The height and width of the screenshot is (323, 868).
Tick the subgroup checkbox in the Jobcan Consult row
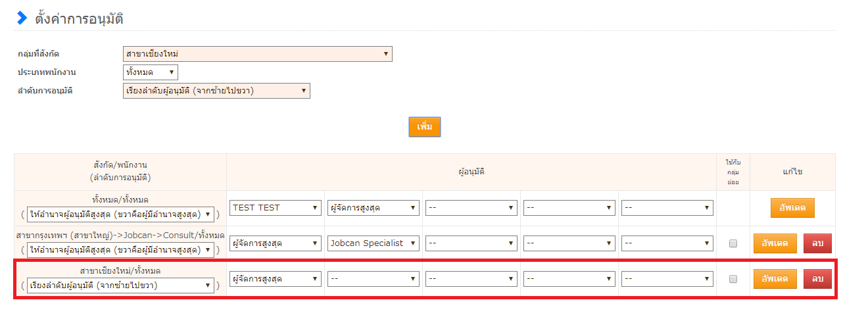point(733,243)
